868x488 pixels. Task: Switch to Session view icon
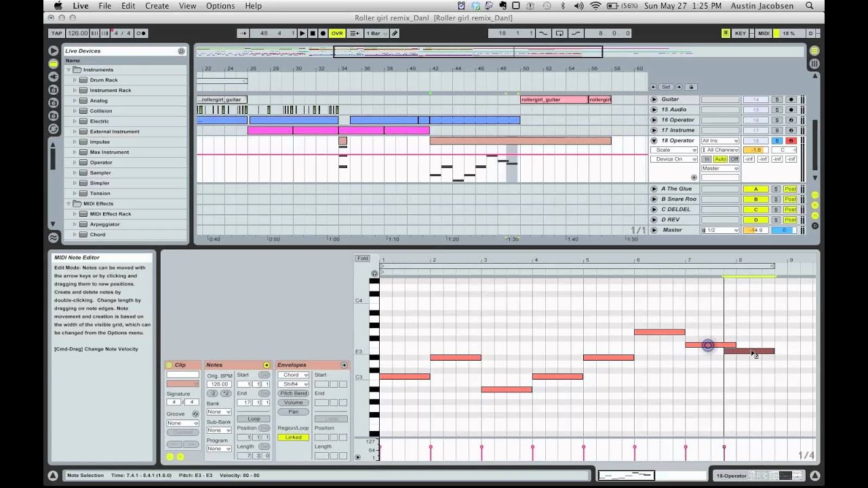click(814, 64)
